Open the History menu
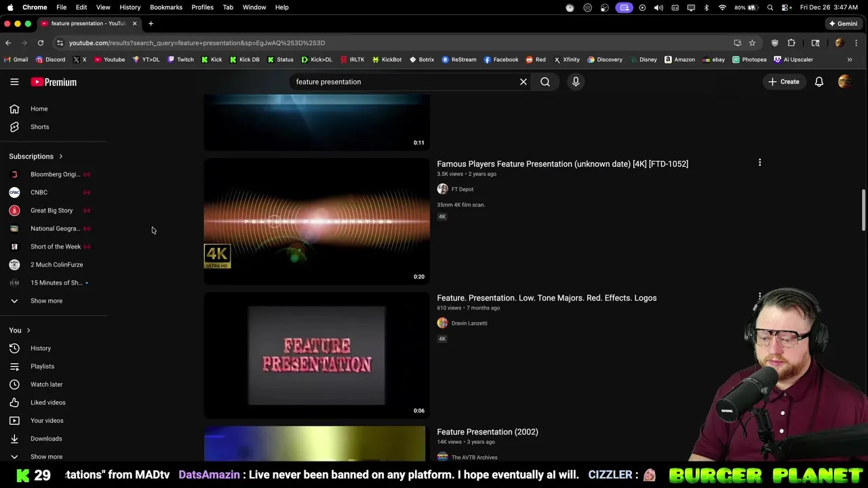Viewport: 868px width, 488px height. point(130,7)
